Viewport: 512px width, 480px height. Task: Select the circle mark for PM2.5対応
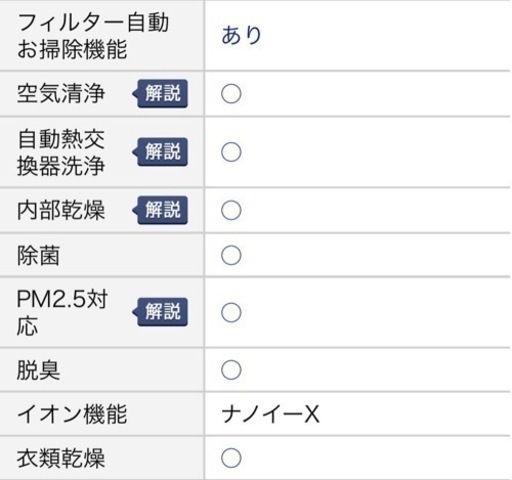[x=231, y=312]
